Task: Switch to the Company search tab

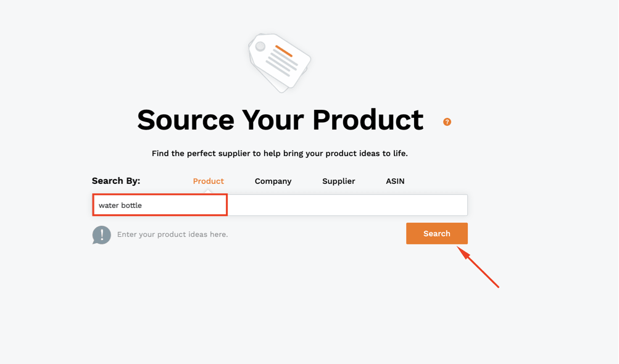Action: 273,181
